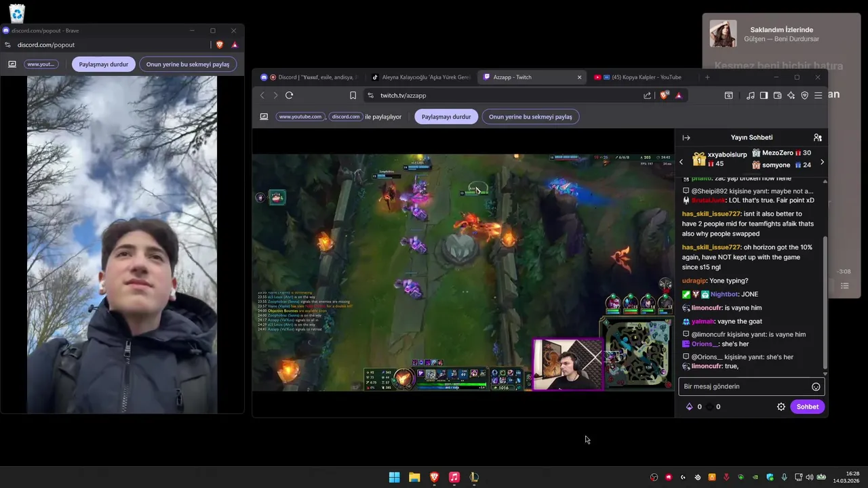Click the Brave Shields icon in Twitch window
Image resolution: width=868 pixels, height=488 pixels.
[x=665, y=96]
